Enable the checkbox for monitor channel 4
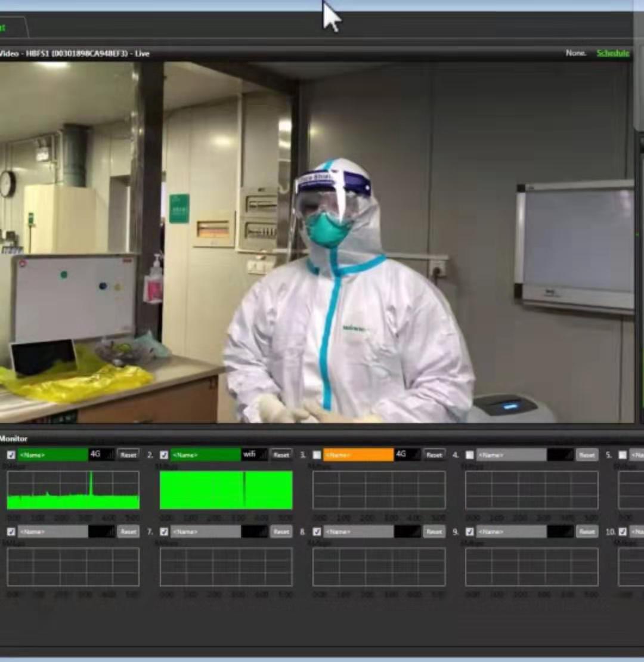Image resolution: width=644 pixels, height=662 pixels. click(x=470, y=454)
